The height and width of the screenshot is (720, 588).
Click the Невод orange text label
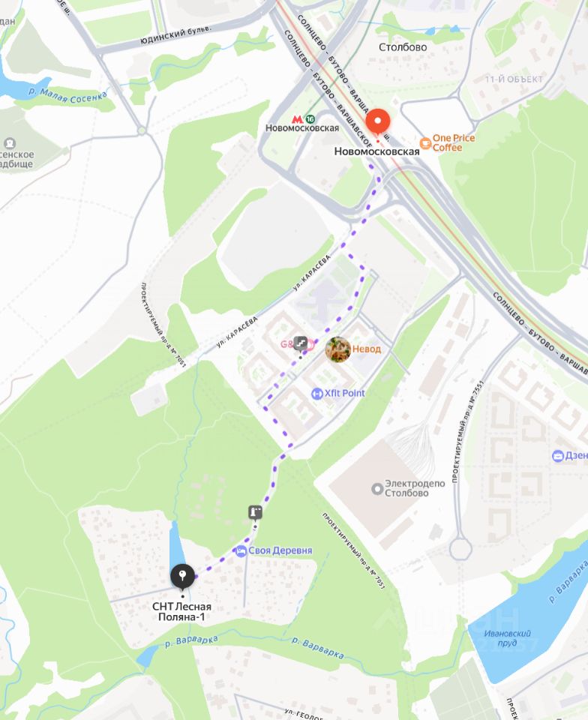tap(366, 349)
